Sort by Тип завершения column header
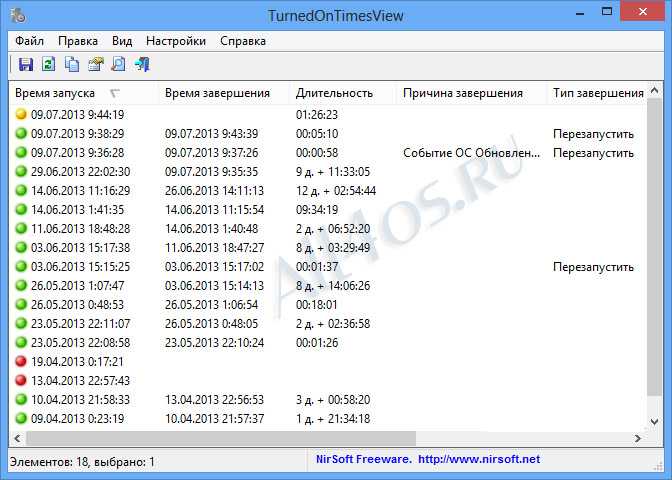Image resolution: width=672 pixels, height=480 pixels. click(x=597, y=93)
